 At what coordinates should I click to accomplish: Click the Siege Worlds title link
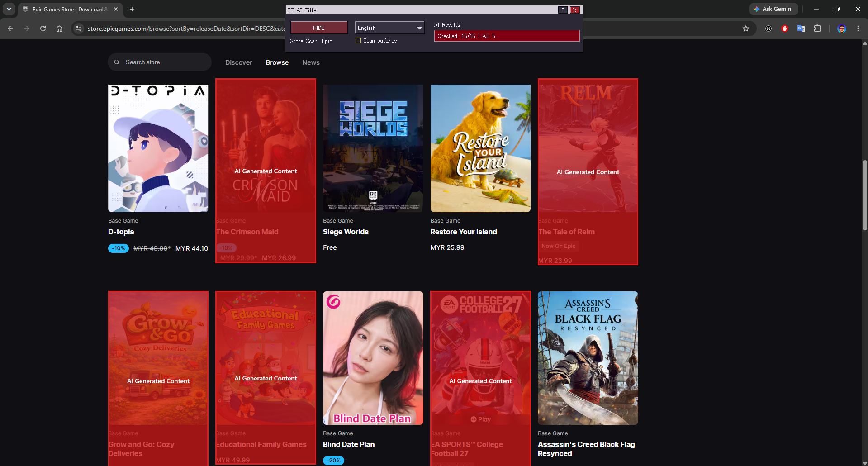click(x=346, y=232)
